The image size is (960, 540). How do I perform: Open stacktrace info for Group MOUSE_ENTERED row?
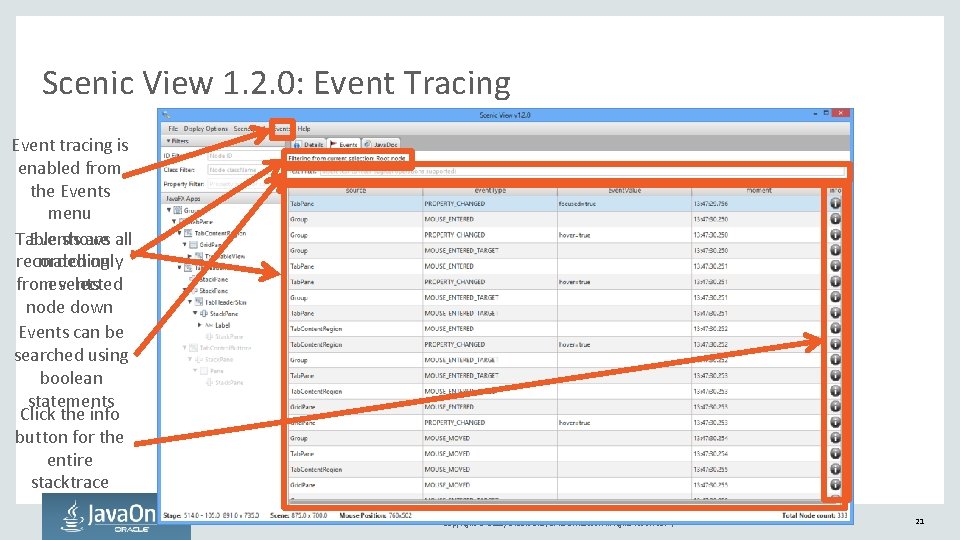click(x=835, y=219)
